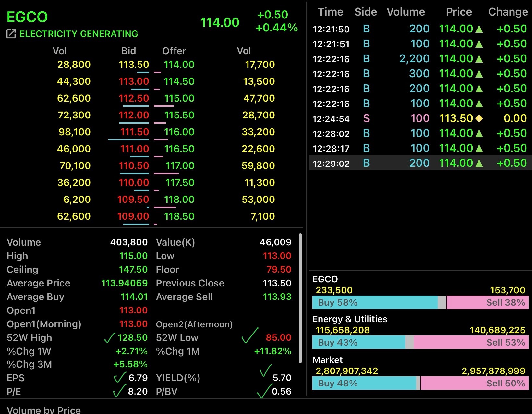Select the Value(K) figure 46,009
Screen dimensions: 532x414
(x=275, y=242)
